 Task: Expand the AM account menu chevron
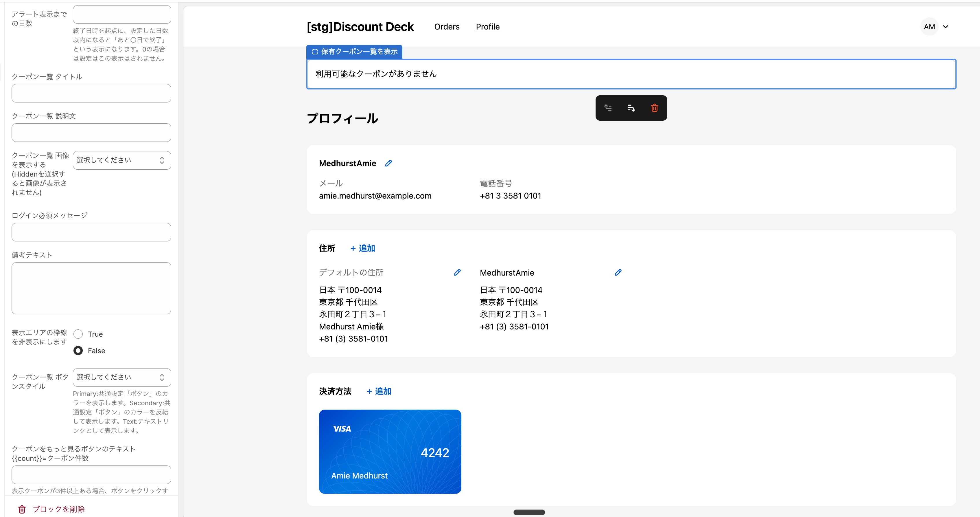946,27
